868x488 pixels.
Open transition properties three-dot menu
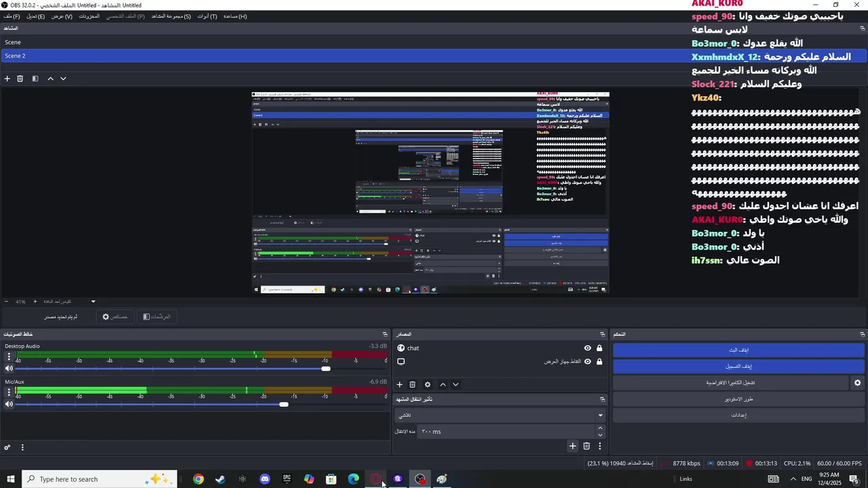[x=599, y=446]
